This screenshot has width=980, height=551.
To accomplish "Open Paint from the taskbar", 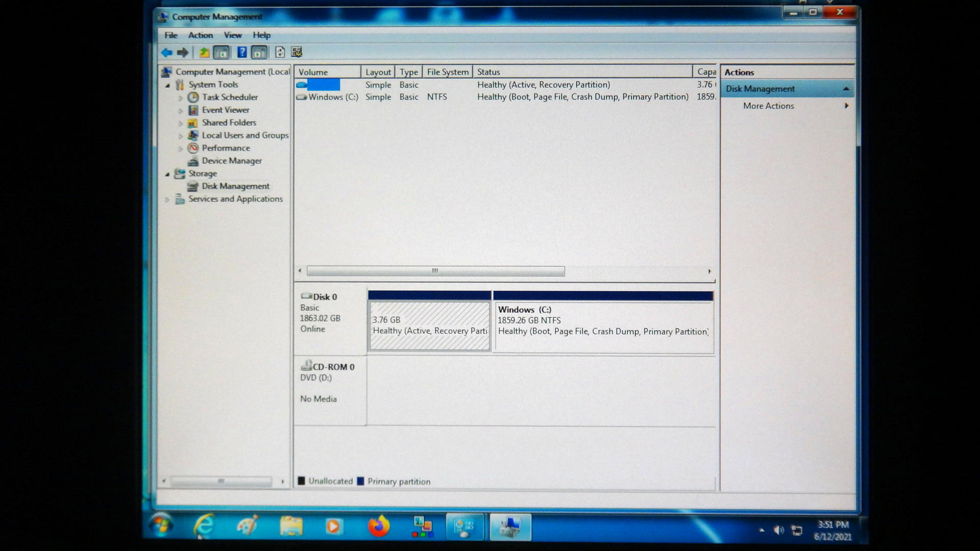I will coord(248,526).
